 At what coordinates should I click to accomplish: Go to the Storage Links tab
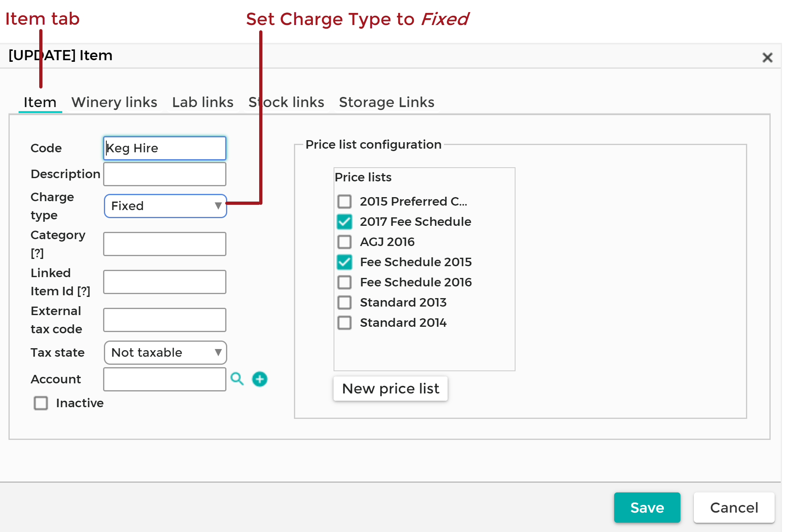(387, 102)
